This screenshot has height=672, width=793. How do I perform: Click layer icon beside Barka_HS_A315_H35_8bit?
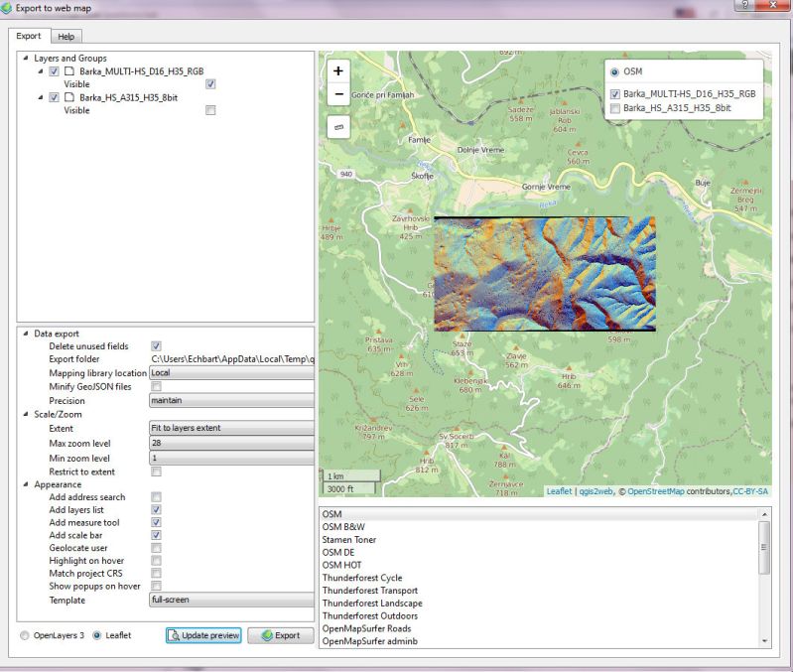(x=69, y=97)
